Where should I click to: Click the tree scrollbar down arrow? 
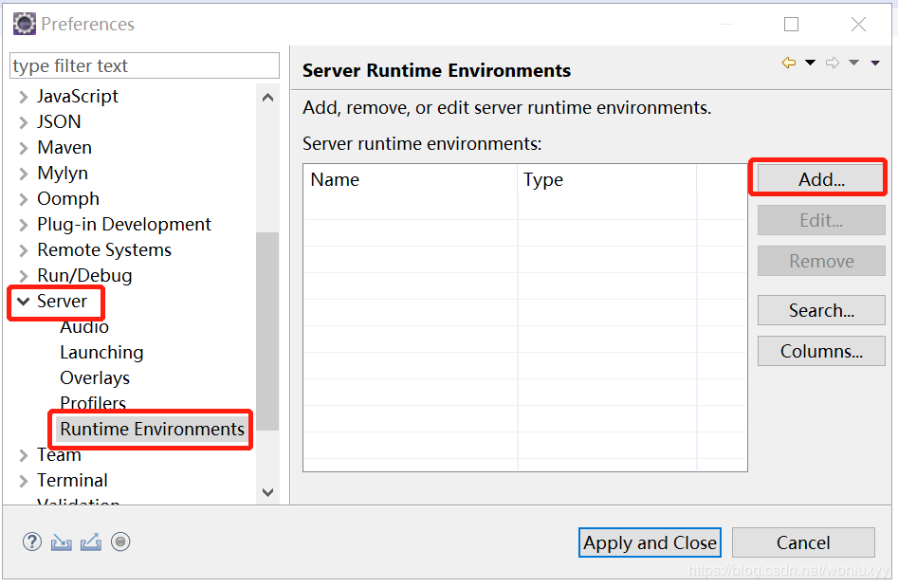267,492
